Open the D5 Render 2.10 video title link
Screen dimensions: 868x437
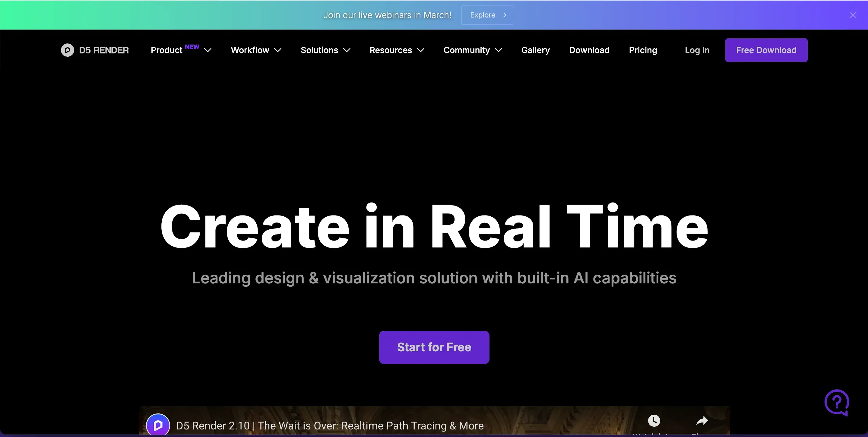tap(330, 425)
